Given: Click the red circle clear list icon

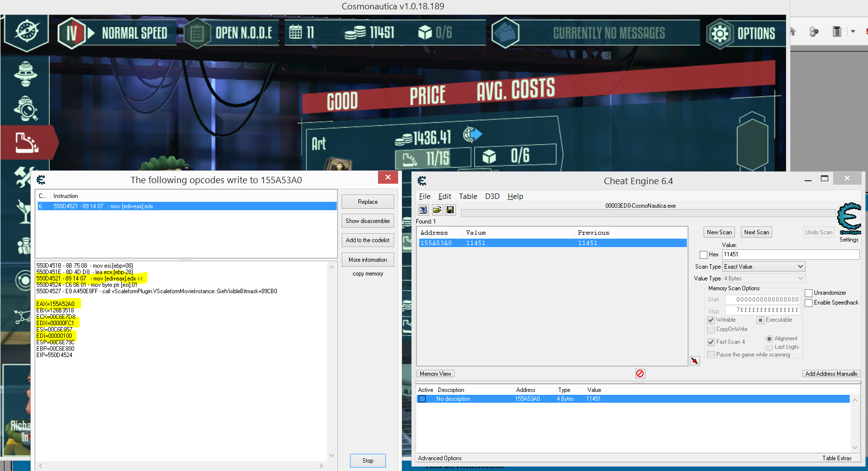Looking at the screenshot, I should click(640, 374).
